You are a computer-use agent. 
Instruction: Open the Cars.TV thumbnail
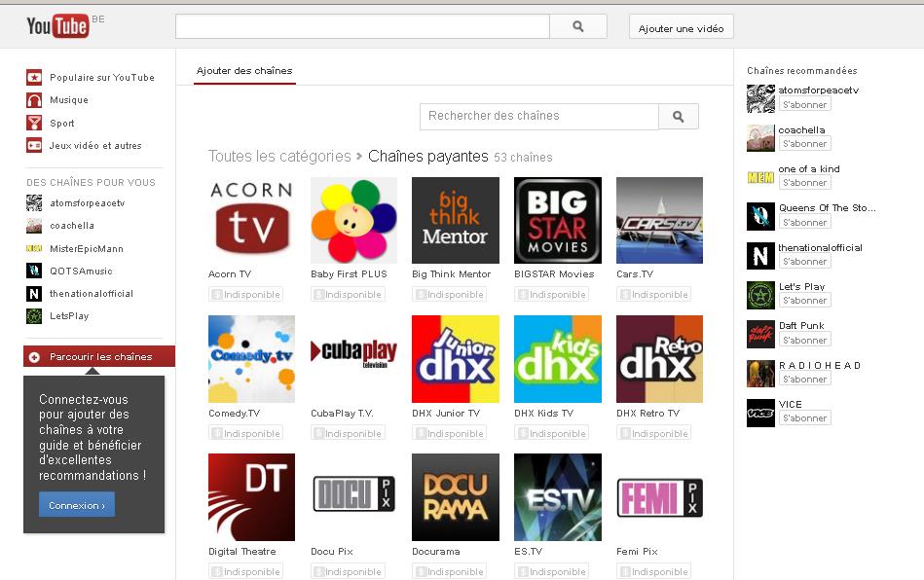tap(659, 220)
